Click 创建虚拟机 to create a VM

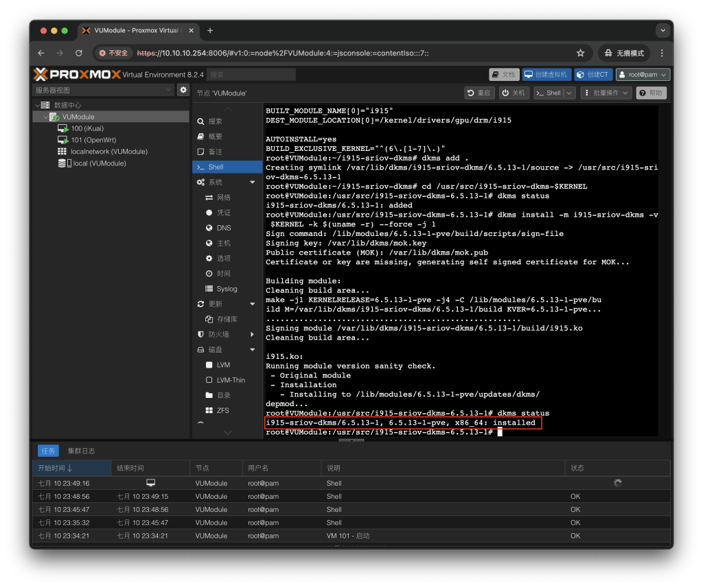click(x=546, y=75)
